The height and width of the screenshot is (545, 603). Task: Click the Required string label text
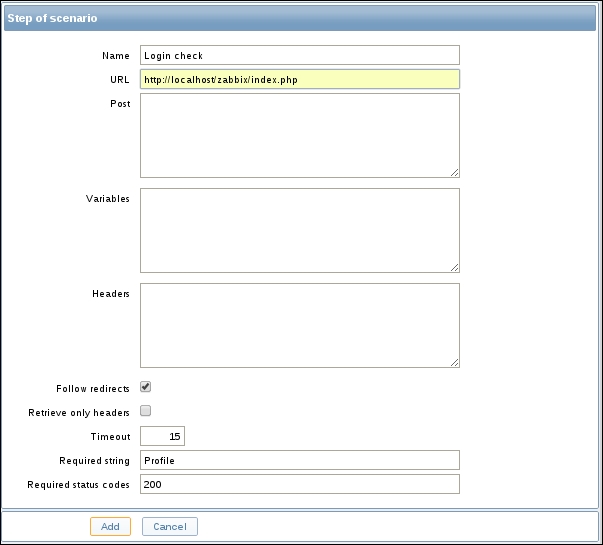(95, 461)
